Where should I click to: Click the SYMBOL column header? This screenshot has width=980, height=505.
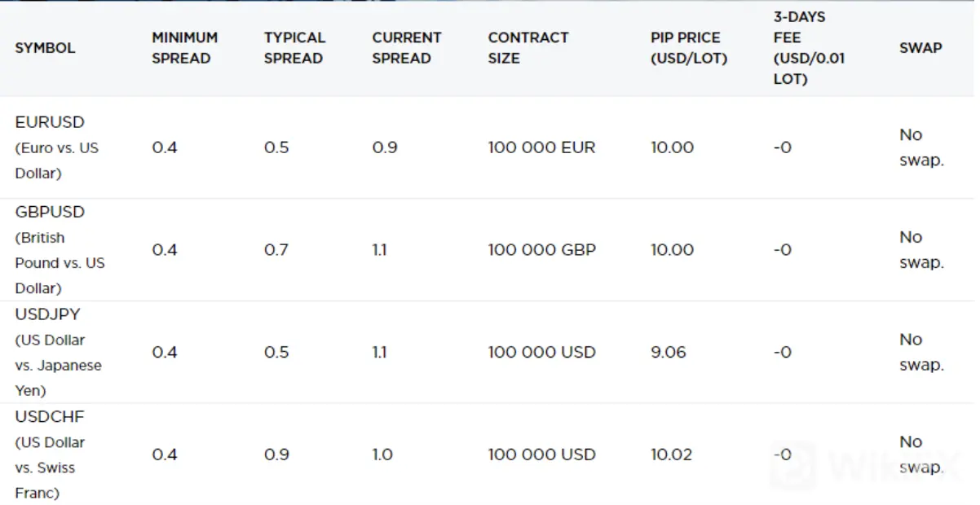point(45,48)
